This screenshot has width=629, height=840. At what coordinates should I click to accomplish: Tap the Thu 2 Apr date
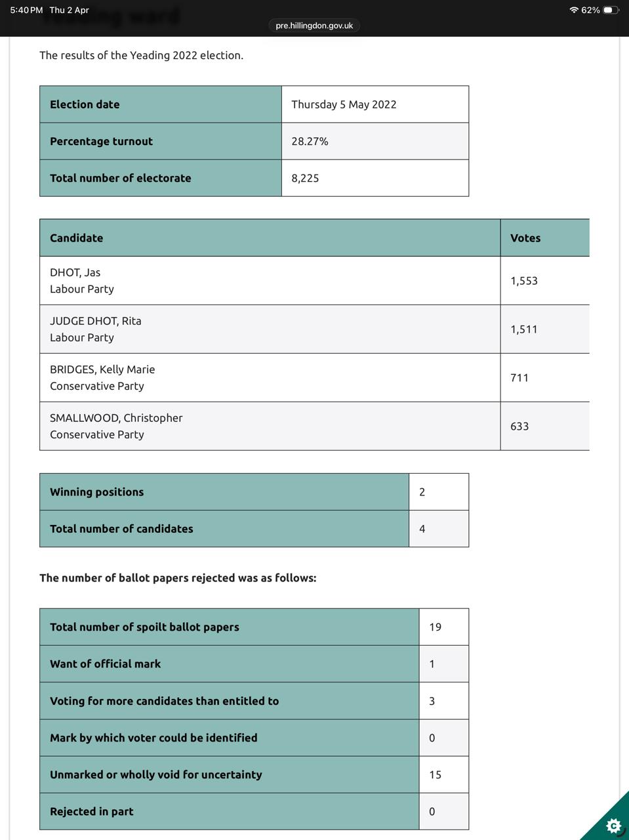(x=69, y=10)
